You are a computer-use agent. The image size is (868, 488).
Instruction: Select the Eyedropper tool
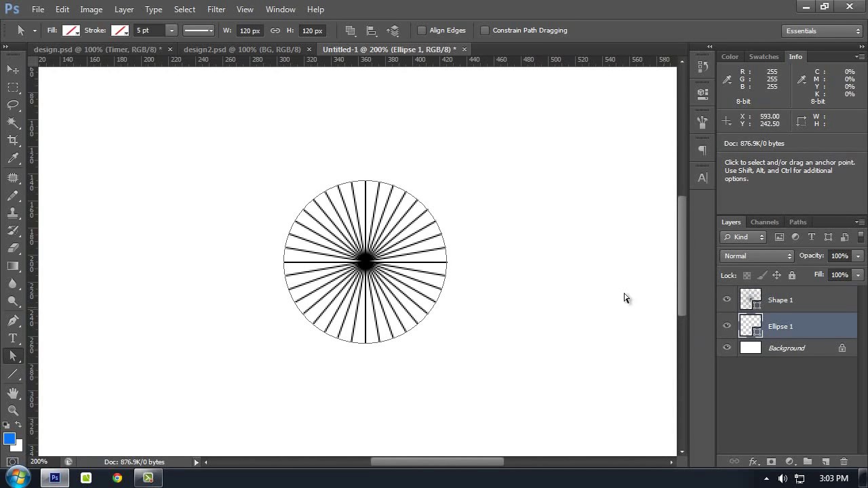tap(13, 158)
